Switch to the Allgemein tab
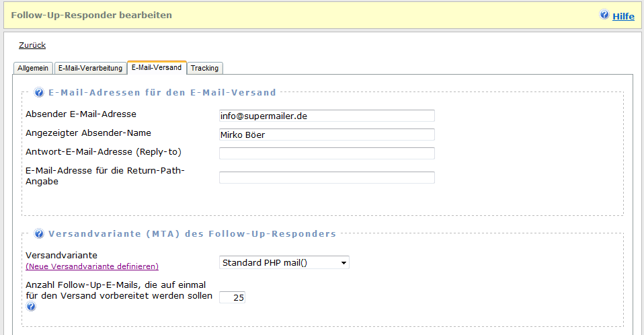 (x=33, y=68)
